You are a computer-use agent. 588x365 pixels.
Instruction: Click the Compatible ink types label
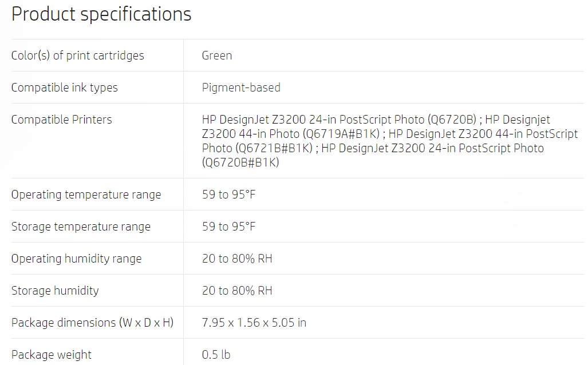64,88
